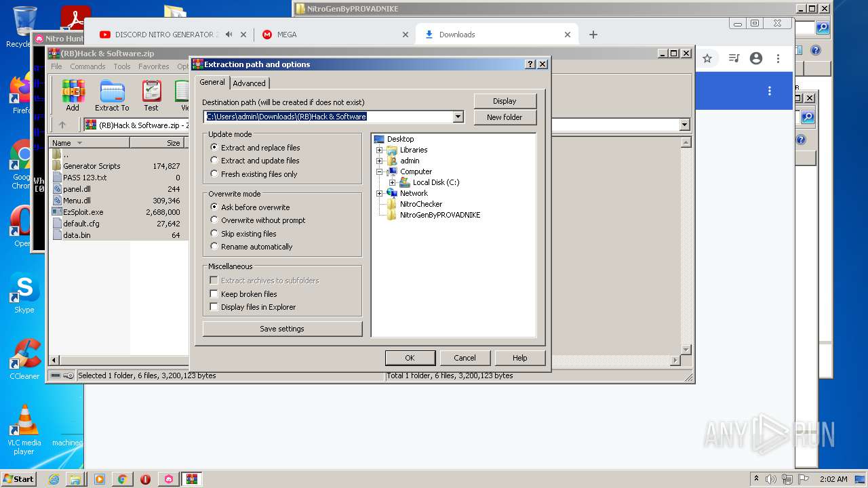Select Extract and update files option

coord(214,161)
